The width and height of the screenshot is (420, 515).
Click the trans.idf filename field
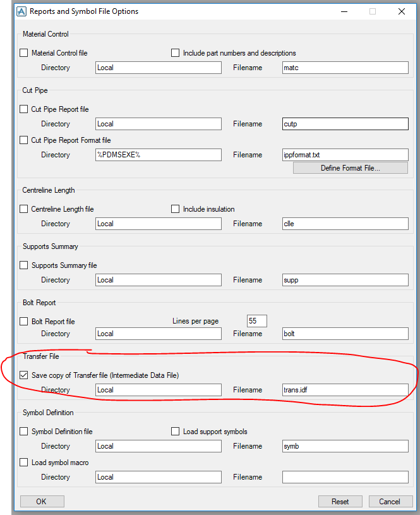point(345,390)
